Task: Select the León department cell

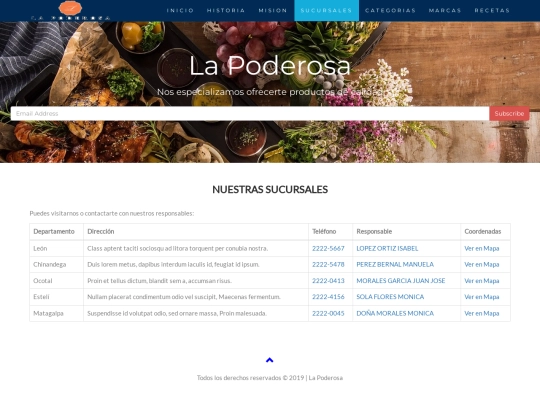Action: pos(56,248)
